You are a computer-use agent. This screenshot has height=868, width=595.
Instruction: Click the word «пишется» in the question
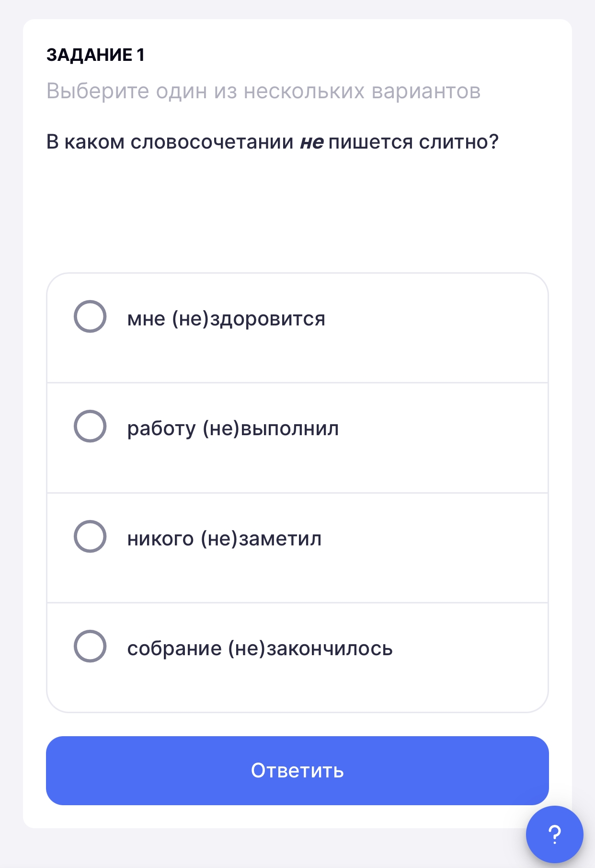pos(371,142)
